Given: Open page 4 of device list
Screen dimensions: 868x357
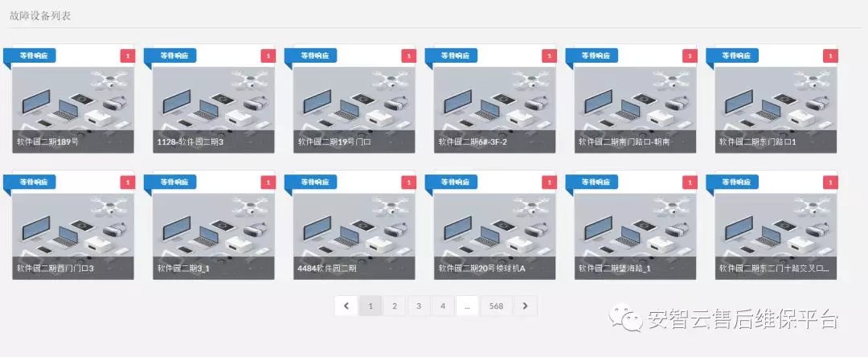Looking at the screenshot, I should pyautogui.click(x=443, y=306).
